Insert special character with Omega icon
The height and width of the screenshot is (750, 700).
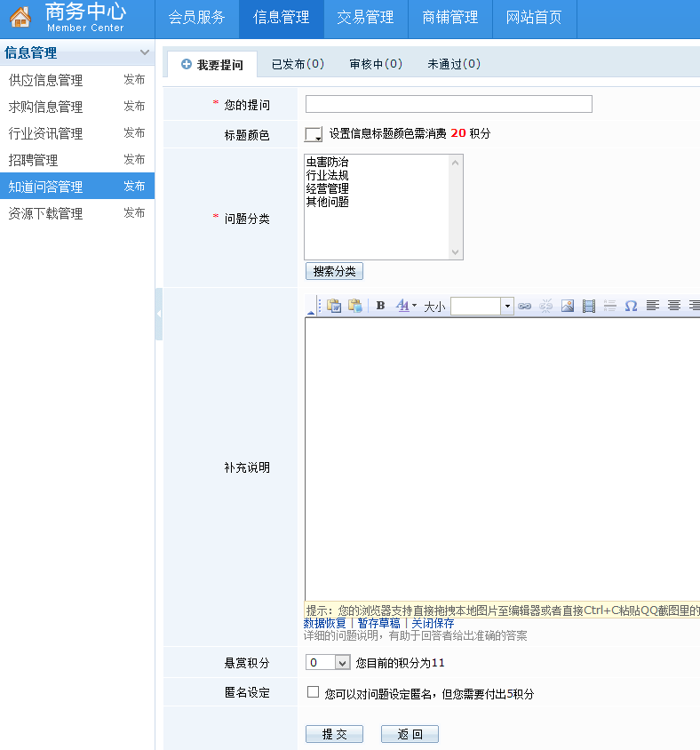point(631,306)
